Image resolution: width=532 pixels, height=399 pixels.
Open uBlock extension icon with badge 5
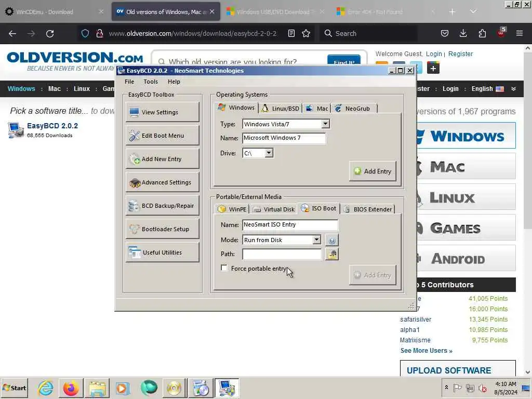click(501, 33)
